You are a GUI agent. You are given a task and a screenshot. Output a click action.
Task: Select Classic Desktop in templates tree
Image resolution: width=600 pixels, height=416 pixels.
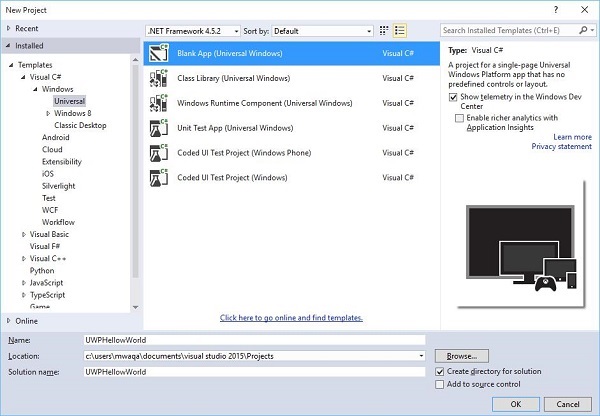click(x=78, y=125)
